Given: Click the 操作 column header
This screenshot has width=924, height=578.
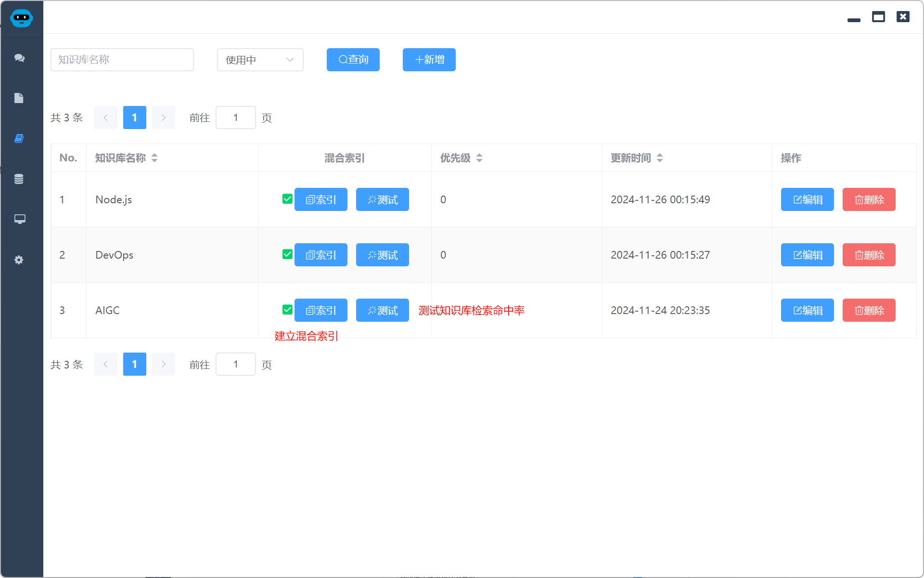Looking at the screenshot, I should point(791,158).
